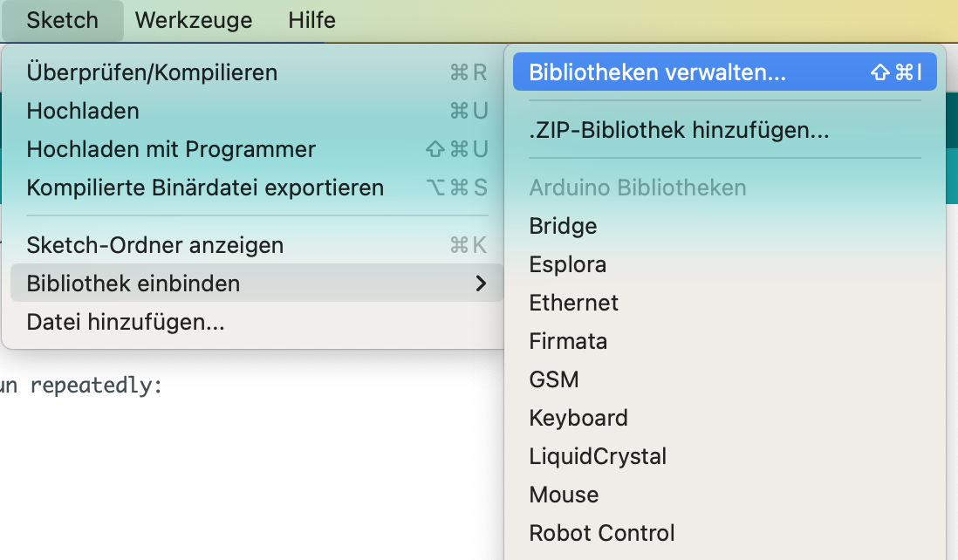The image size is (958, 560).
Task: Select Kompilierte Binärdatei exportieren
Action: point(205,188)
